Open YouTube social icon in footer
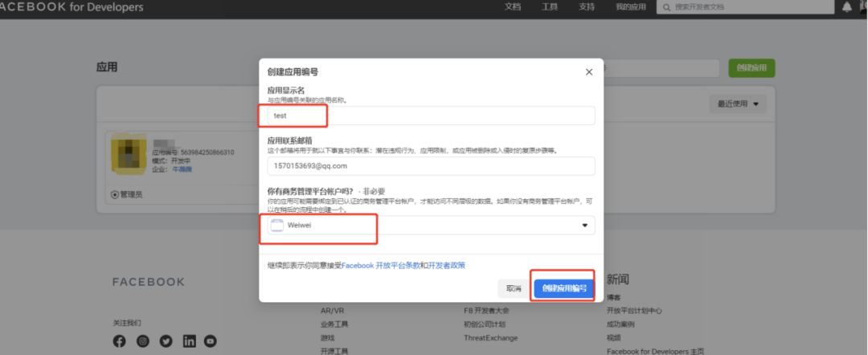The height and width of the screenshot is (355, 868). click(211, 341)
